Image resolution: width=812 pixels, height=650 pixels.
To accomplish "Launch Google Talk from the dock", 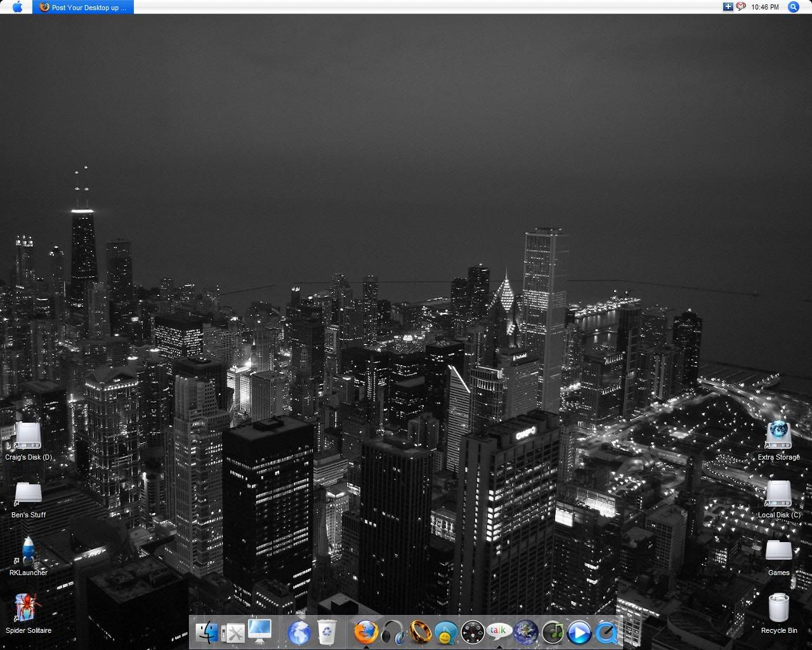I will (499, 632).
